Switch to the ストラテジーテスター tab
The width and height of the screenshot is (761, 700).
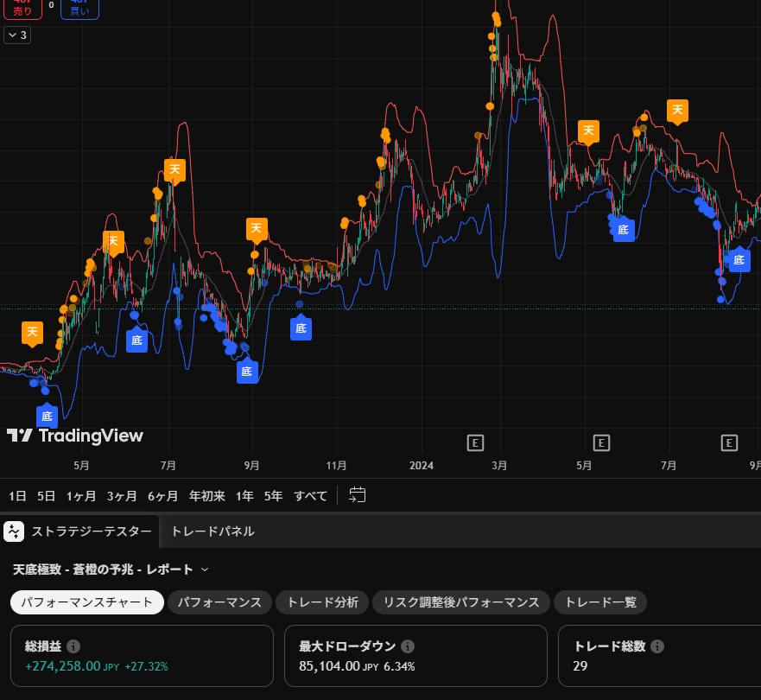(x=92, y=531)
